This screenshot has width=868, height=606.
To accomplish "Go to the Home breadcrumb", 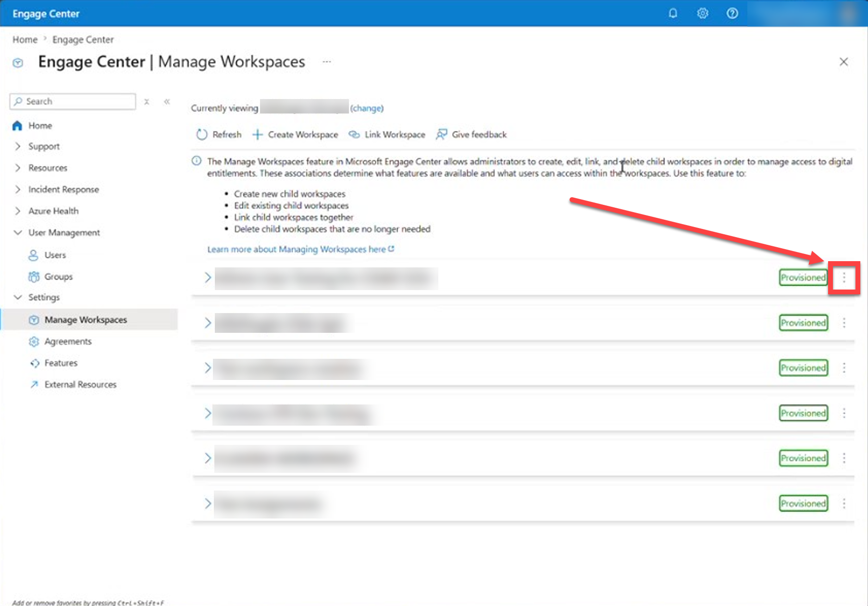I will 25,39.
